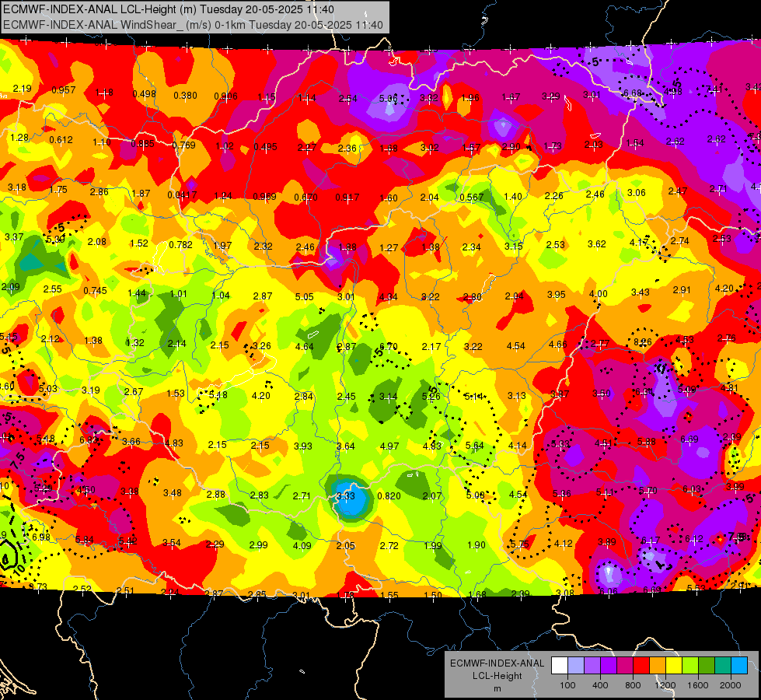This screenshot has height=700, width=761.
Task: Click the wind shear value 0.670
Action: (305, 198)
